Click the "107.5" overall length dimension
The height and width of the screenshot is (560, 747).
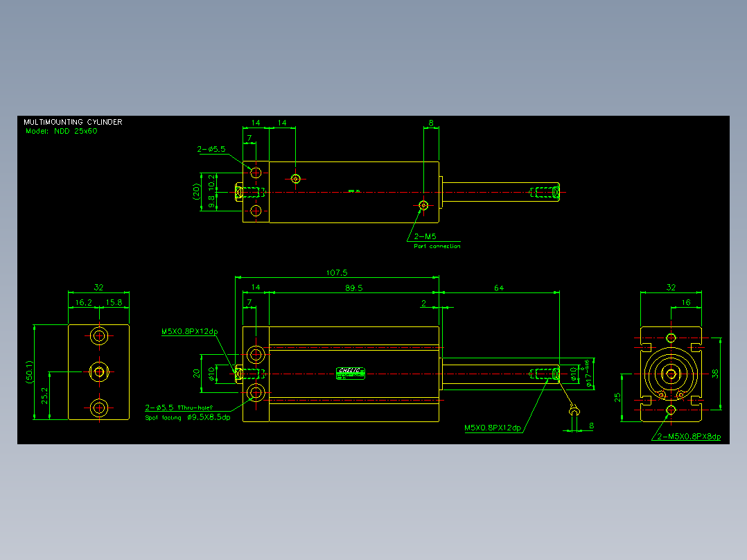tap(337, 272)
